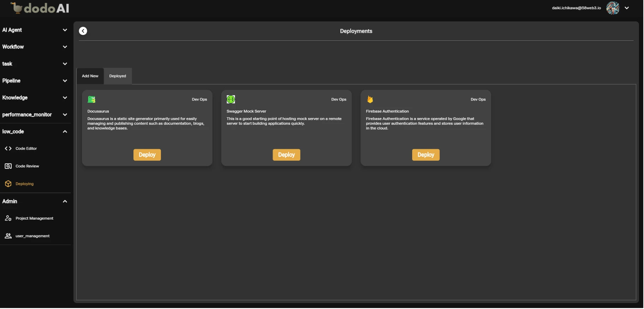Click the Swagger Mock Server description text
644x309 pixels.
point(284,121)
